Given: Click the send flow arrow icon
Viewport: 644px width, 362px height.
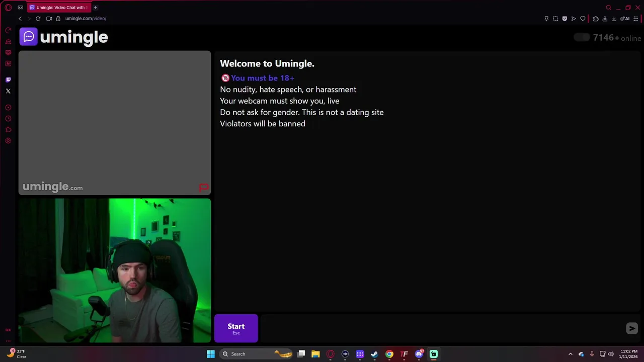Looking at the screenshot, I should (574, 19).
